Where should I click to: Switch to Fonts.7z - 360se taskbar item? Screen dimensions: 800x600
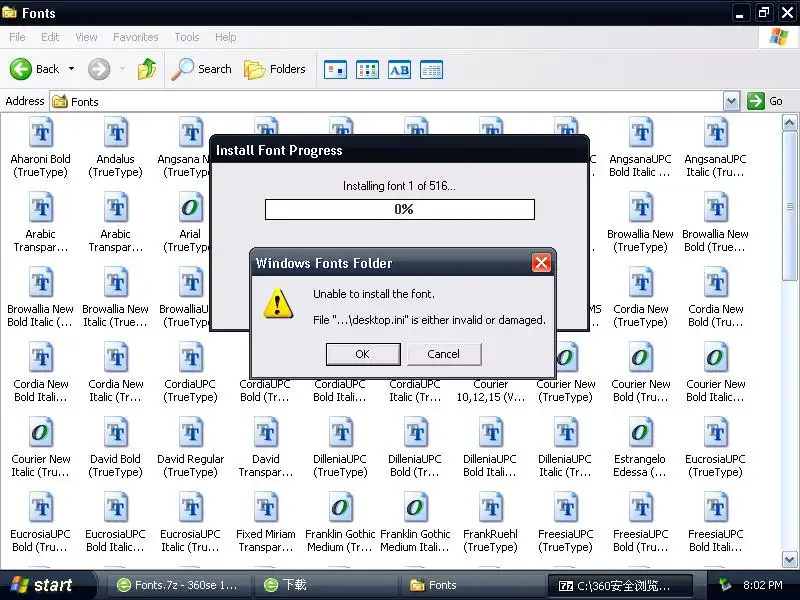click(180, 585)
